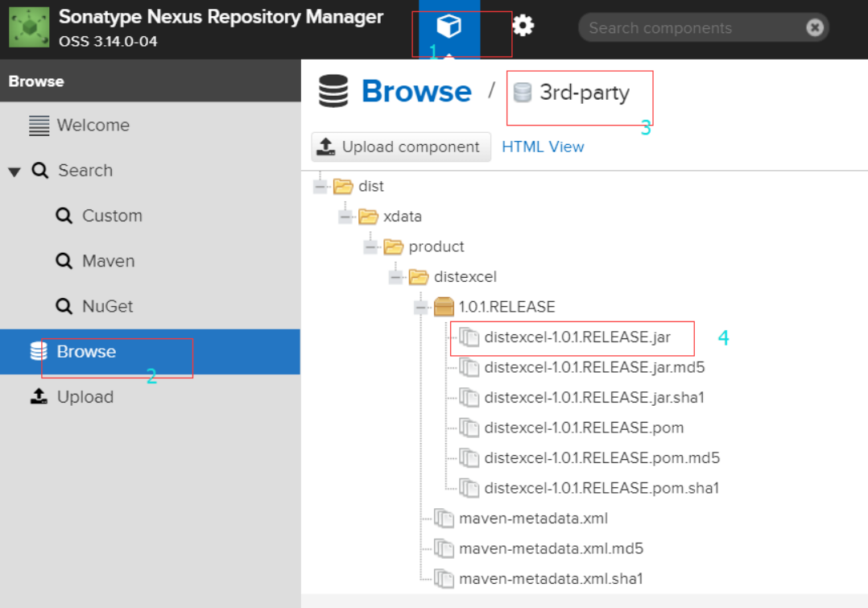Clear the search box with the X icon
868x608 pixels.
point(814,27)
